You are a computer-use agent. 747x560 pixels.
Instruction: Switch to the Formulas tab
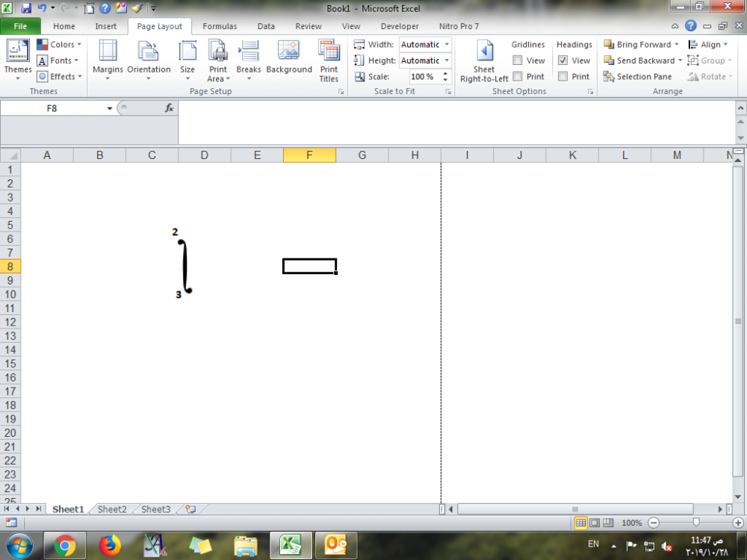coord(220,26)
